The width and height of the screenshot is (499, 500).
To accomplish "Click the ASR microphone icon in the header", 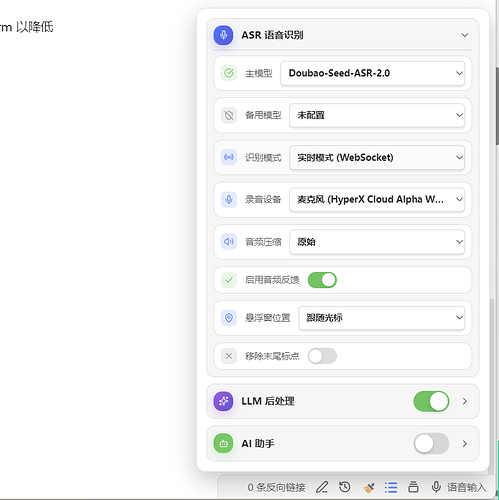I will (x=223, y=35).
